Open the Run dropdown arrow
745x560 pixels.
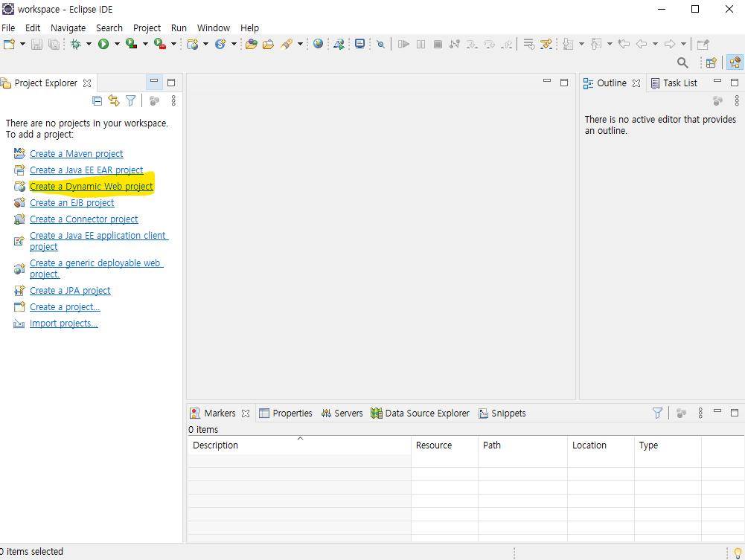click(x=117, y=44)
